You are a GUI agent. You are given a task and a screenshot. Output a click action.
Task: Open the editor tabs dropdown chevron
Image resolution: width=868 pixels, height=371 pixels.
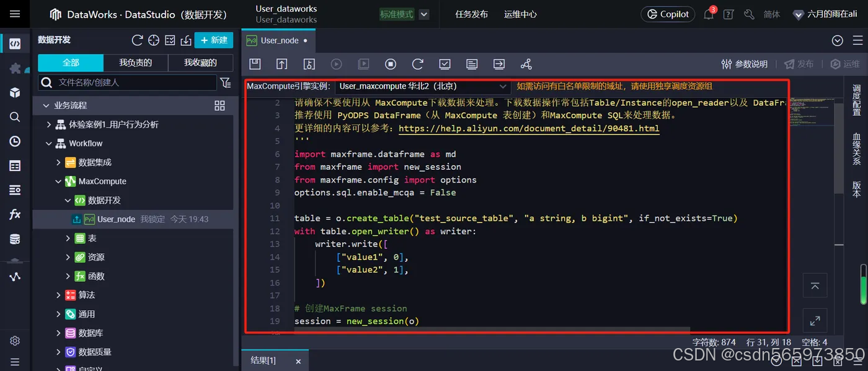coord(838,40)
